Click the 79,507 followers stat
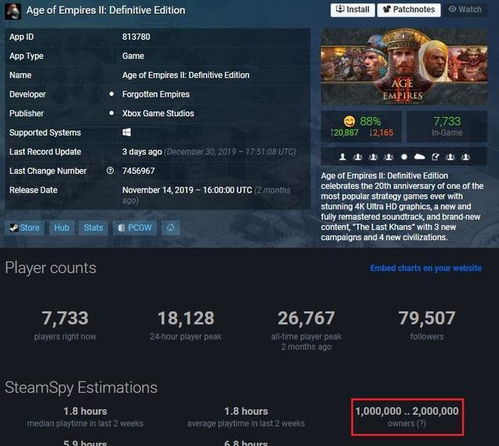Viewport: 499px width, 446px height. [x=427, y=325]
